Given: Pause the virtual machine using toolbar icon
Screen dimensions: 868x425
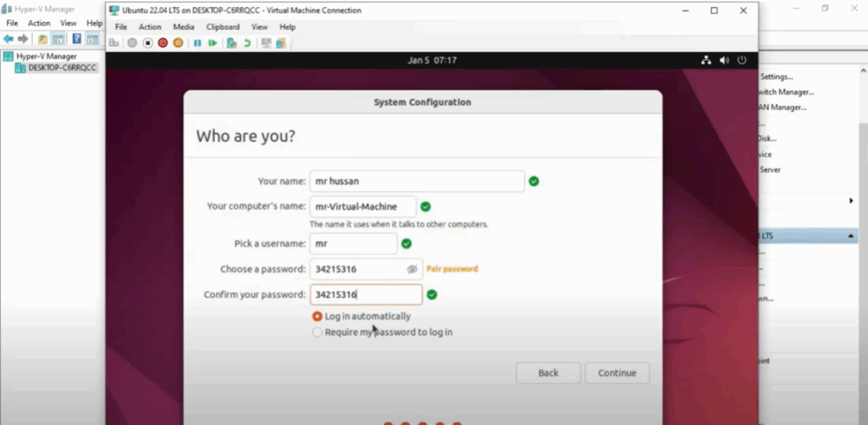Looking at the screenshot, I should (197, 42).
